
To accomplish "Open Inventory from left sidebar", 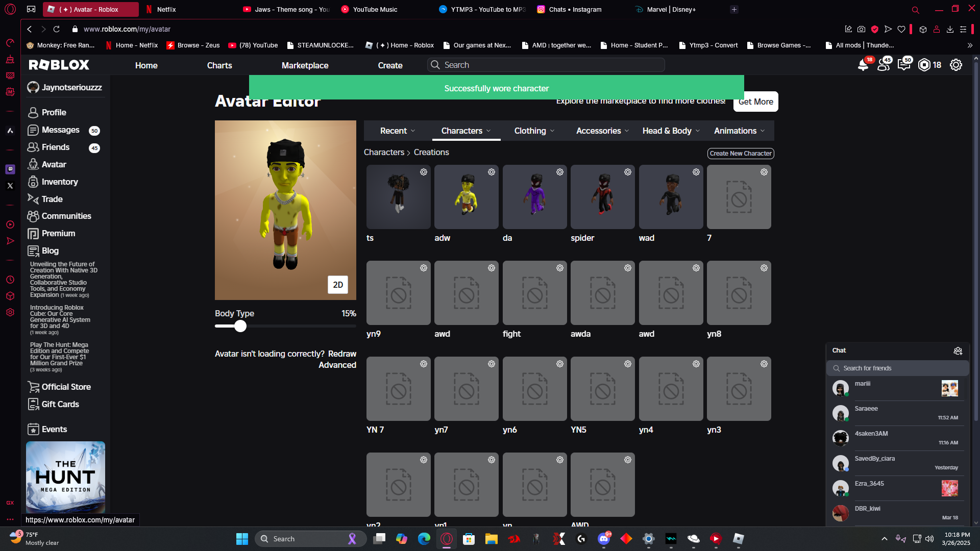I will click(59, 182).
